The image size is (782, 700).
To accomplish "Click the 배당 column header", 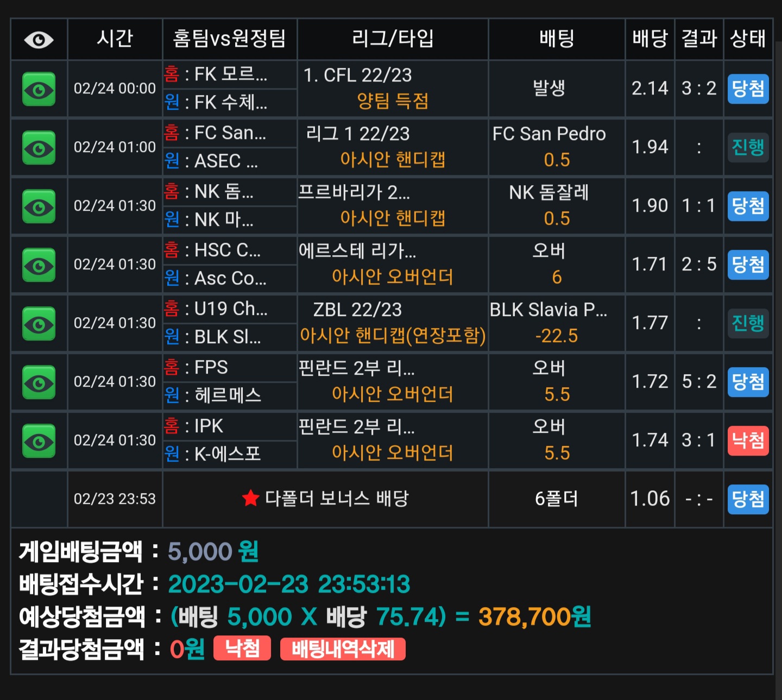I will click(650, 39).
